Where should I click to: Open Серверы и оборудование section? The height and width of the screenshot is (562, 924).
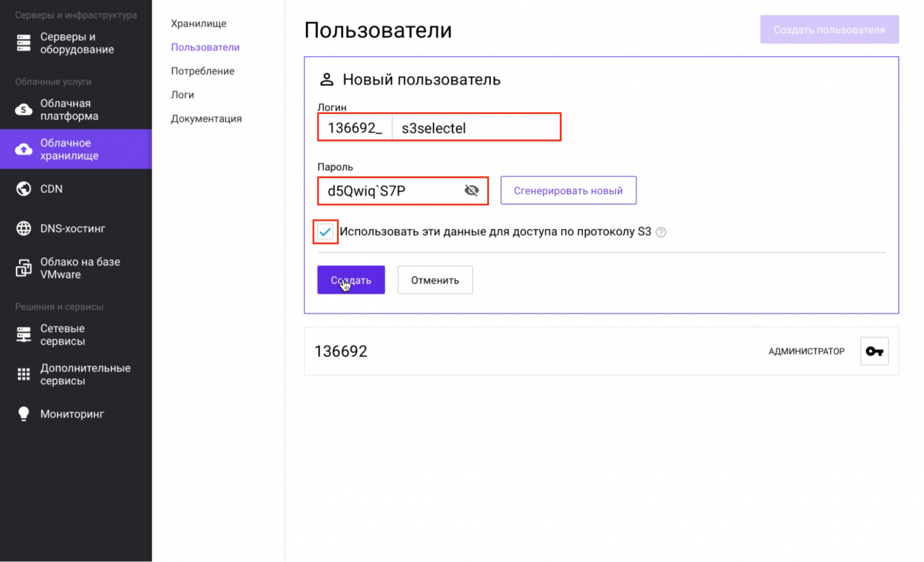tap(76, 43)
